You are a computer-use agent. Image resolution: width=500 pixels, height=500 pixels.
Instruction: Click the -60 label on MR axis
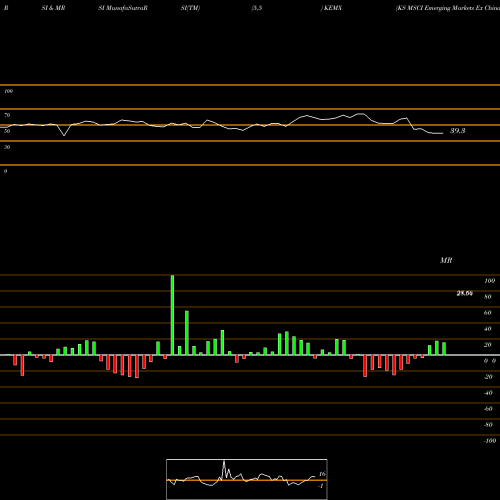(x=488, y=409)
